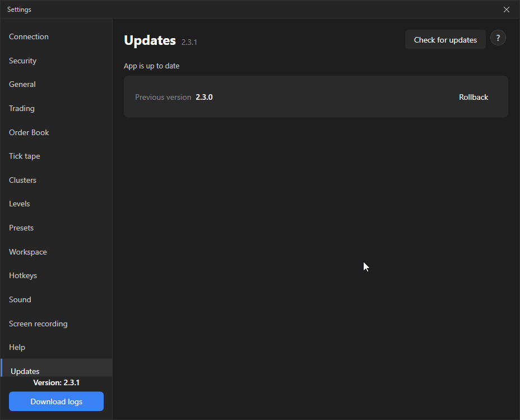Select the Updates sidebar item

57,368
